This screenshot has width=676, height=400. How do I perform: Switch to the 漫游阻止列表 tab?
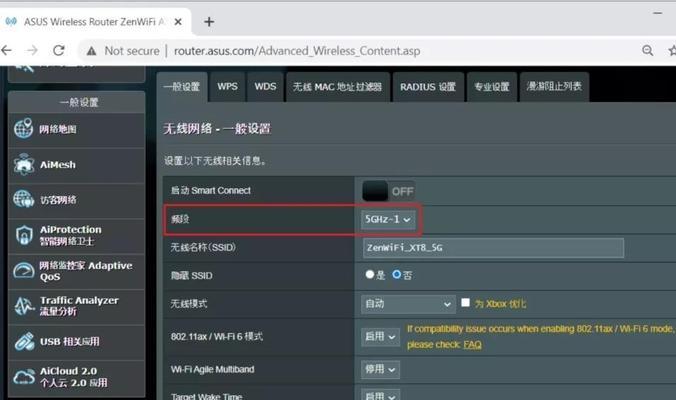tap(554, 87)
